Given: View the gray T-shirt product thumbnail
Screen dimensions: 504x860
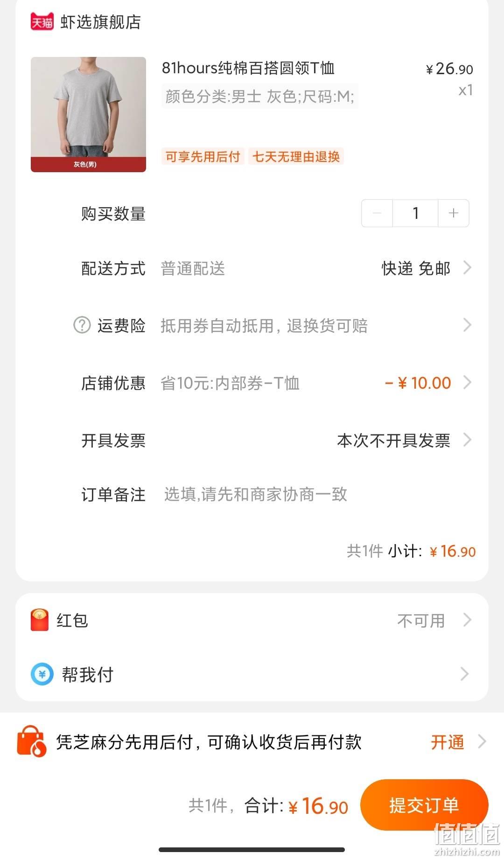Looking at the screenshot, I should point(88,114).
